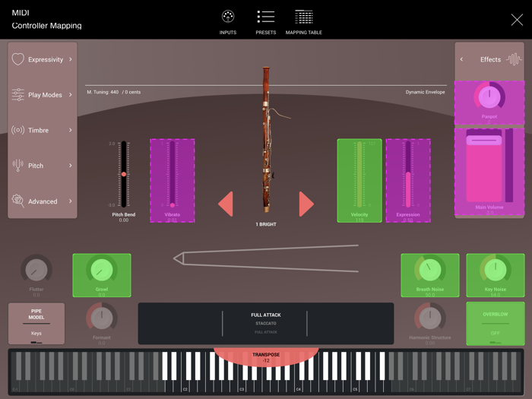Screen dimensions: 532x399
Task: Click the Pitch tuning fork icon
Action: [x=18, y=166]
